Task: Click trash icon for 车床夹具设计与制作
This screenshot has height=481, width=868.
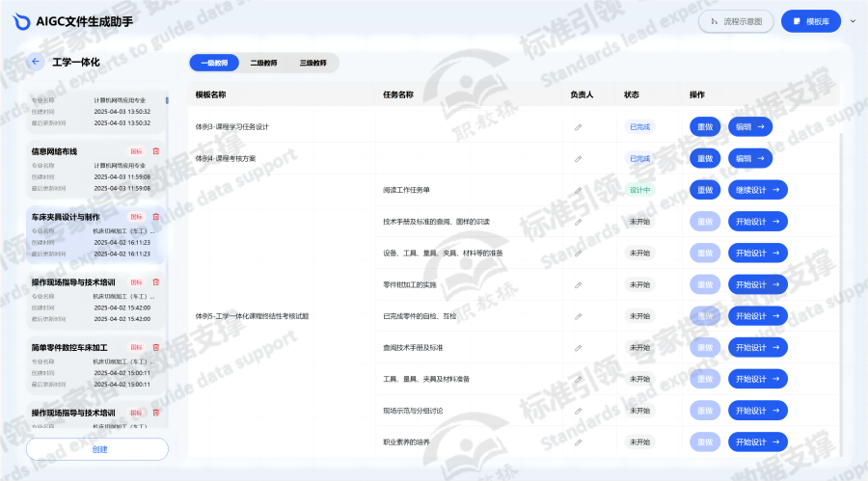Action: point(156,217)
